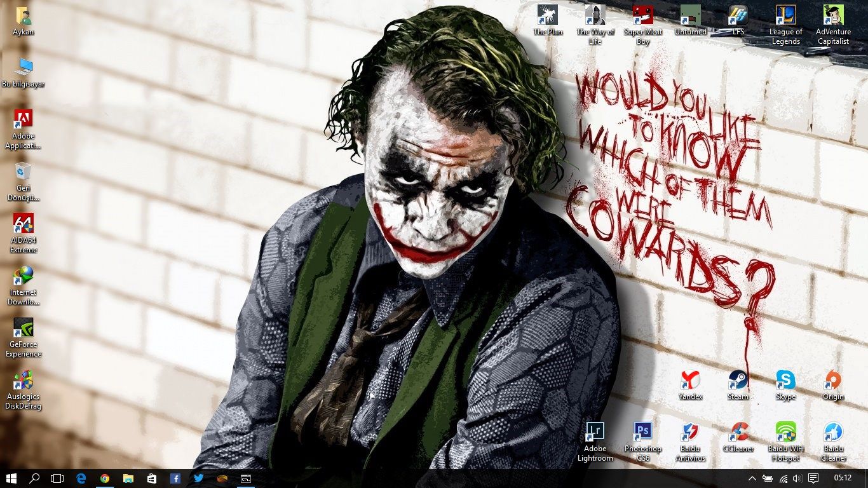Select the LFS game shortcut
Image resolution: width=868 pixels, height=488 pixels.
click(738, 20)
